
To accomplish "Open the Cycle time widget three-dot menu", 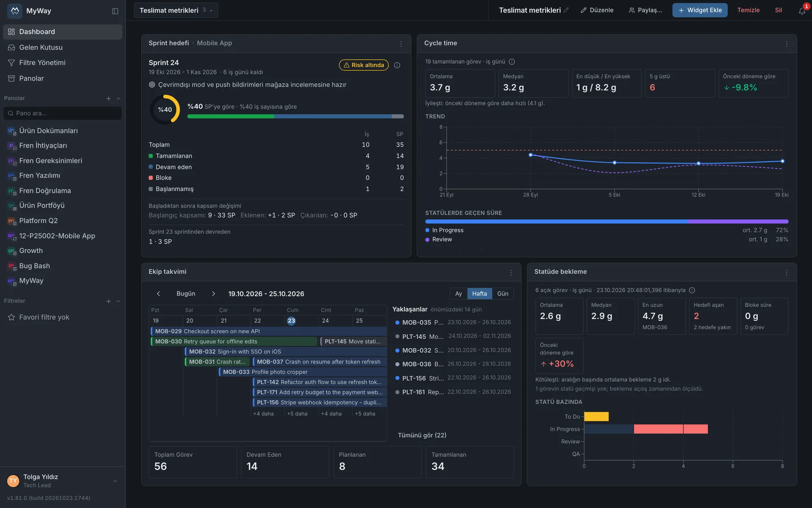I will point(787,44).
